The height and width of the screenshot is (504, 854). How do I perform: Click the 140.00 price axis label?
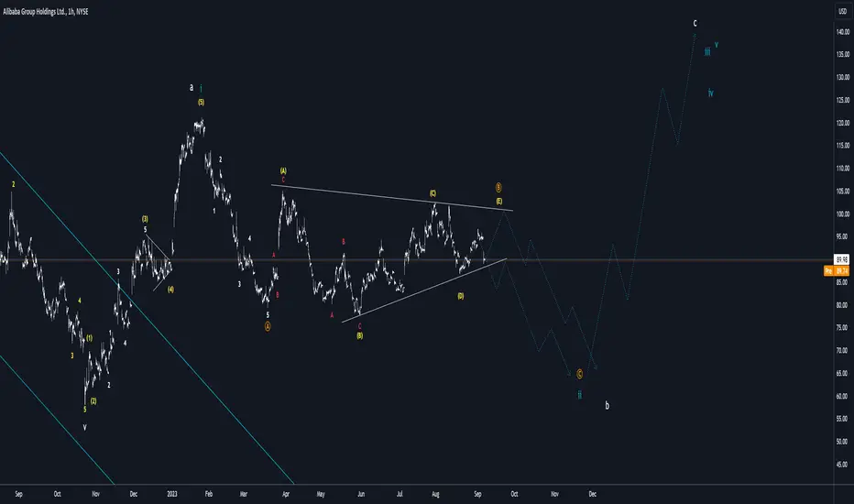point(843,31)
